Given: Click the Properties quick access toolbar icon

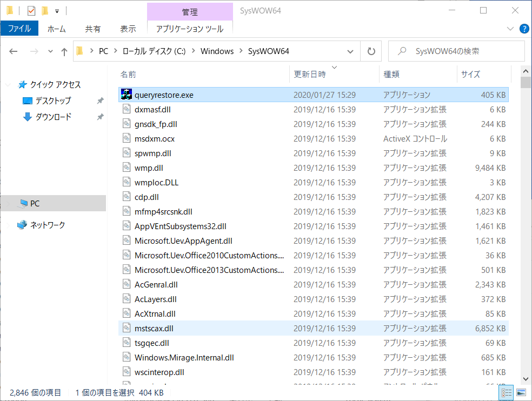Looking at the screenshot, I should tap(31, 11).
